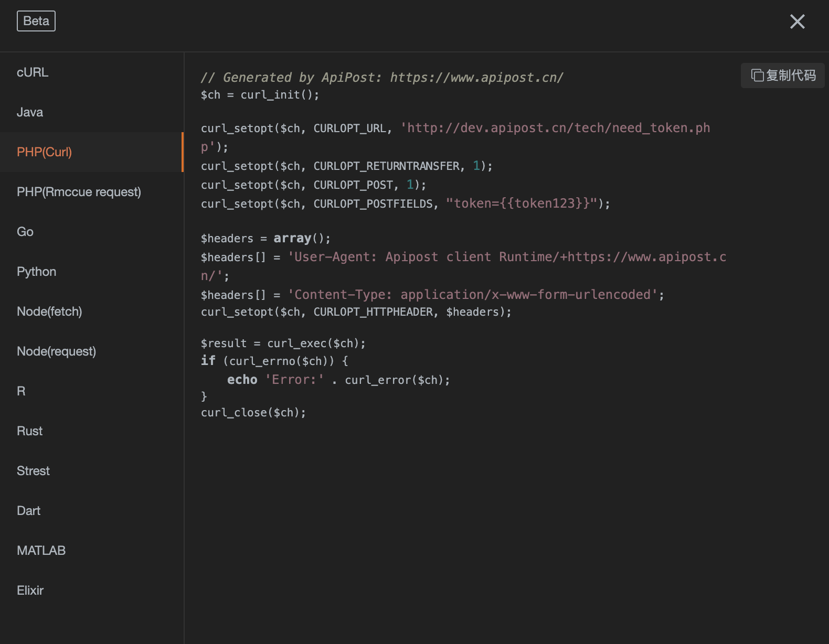Select the Node(fetch) language tab
The image size is (829, 644).
pyautogui.click(x=92, y=312)
